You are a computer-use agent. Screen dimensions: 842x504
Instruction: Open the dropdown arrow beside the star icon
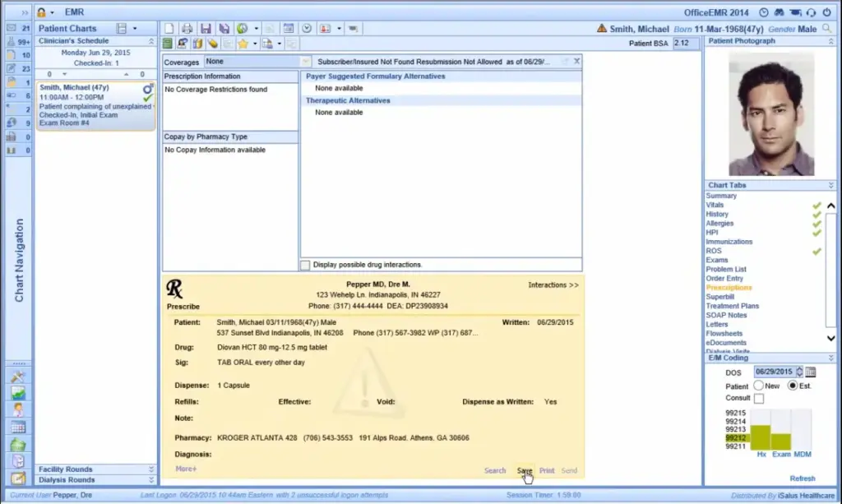coord(255,44)
